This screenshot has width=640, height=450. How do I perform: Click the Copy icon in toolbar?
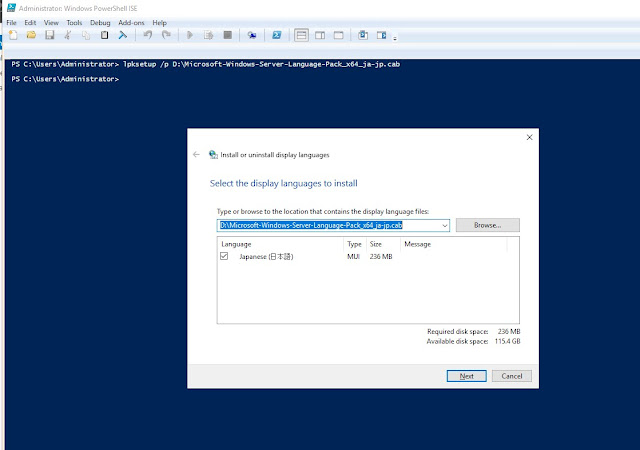(x=86, y=35)
